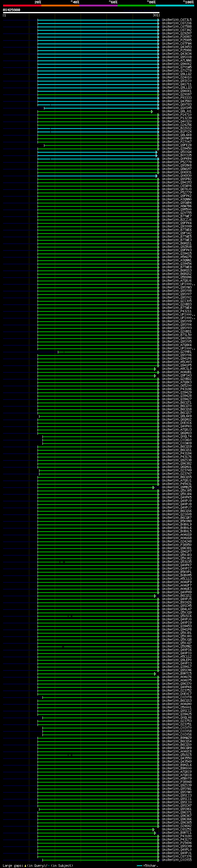Select the UniRef100_B1PYZ4 label
Image resolution: width=197 pixels, height=868 pixels.
177,132
